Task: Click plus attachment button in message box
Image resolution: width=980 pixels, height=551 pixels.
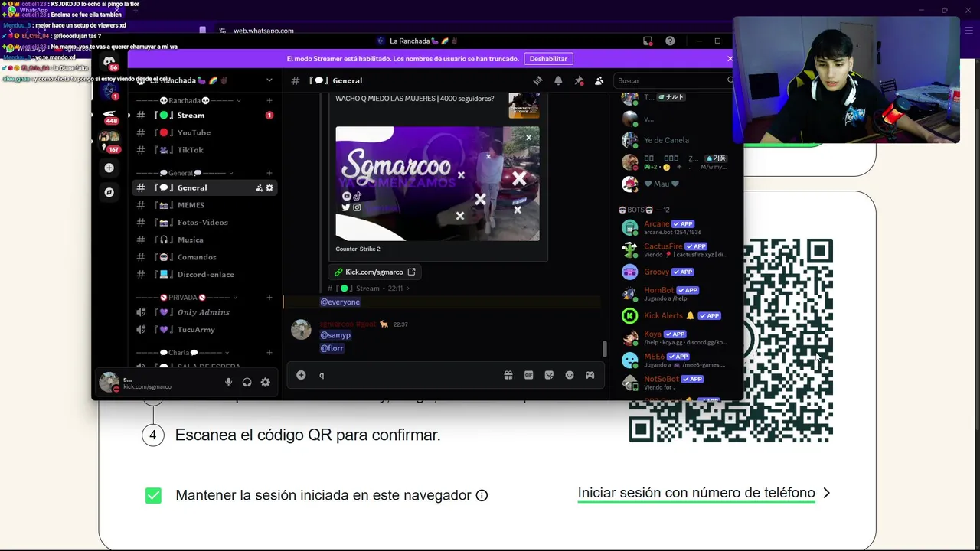Action: [x=301, y=375]
